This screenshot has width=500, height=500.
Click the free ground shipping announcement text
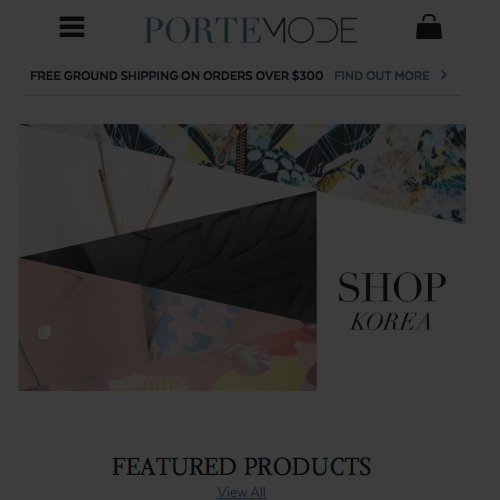(177, 76)
